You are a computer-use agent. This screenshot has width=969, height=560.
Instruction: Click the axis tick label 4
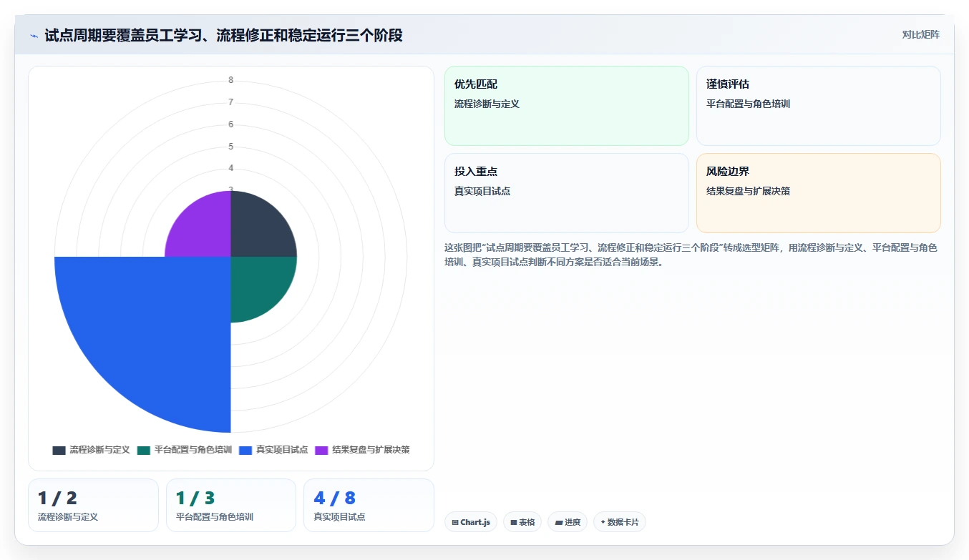tap(231, 168)
